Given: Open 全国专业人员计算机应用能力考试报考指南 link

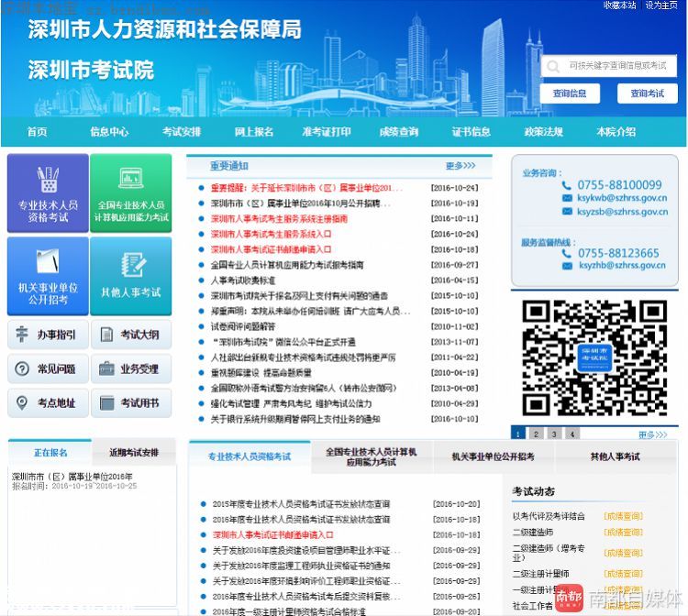Looking at the screenshot, I should pyautogui.click(x=287, y=265).
